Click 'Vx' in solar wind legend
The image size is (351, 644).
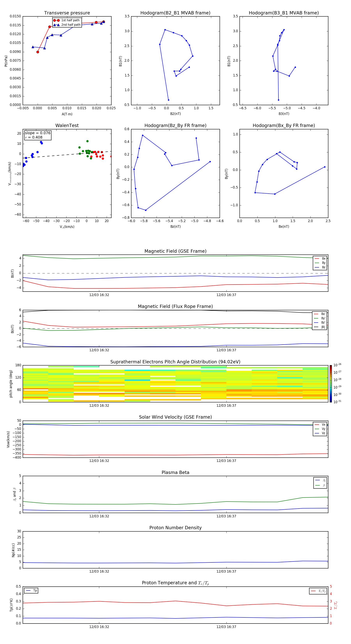tap(320, 424)
